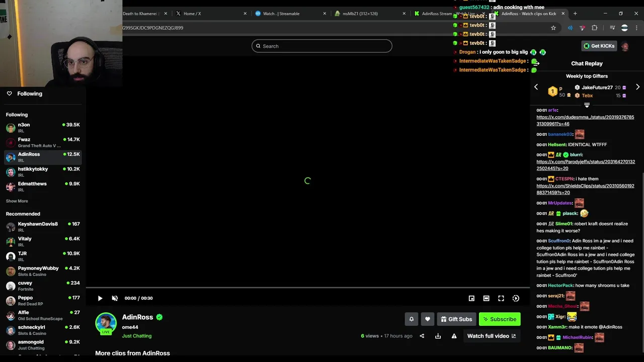Screen dimensions: 644x362
Task: Toggle picture-in-picture mode in the player
Action: click(471, 298)
